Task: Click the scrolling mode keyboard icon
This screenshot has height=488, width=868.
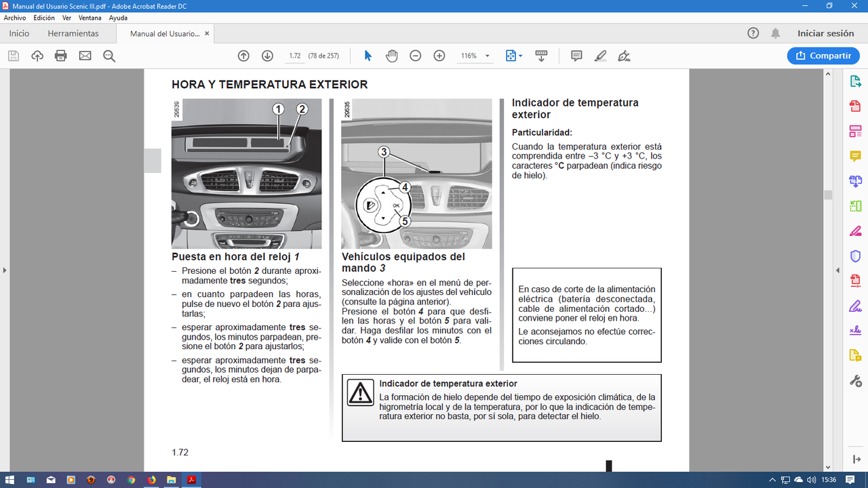Action: point(541,56)
